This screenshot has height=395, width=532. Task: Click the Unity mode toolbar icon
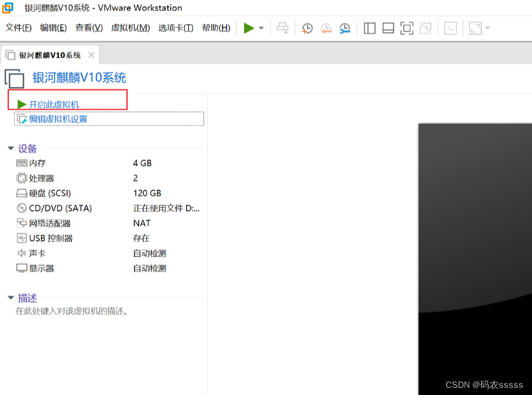click(x=426, y=28)
